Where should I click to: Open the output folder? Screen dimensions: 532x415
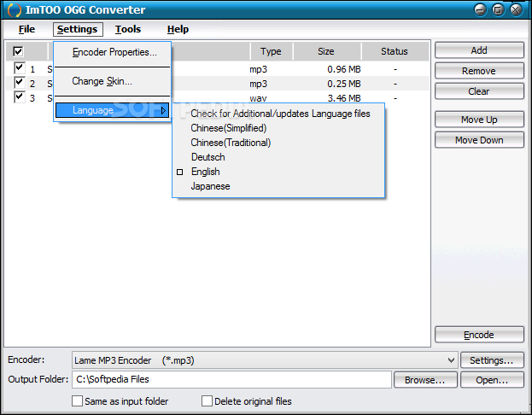point(492,380)
